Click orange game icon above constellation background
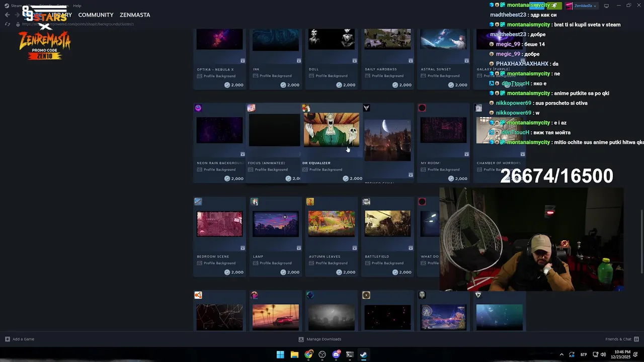This screenshot has width=644, height=362. 198,295
